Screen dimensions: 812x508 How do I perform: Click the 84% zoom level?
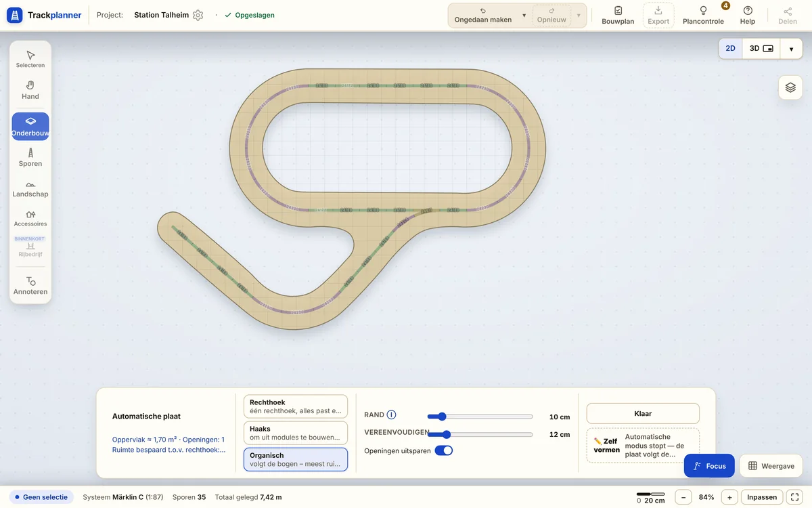pyautogui.click(x=706, y=497)
